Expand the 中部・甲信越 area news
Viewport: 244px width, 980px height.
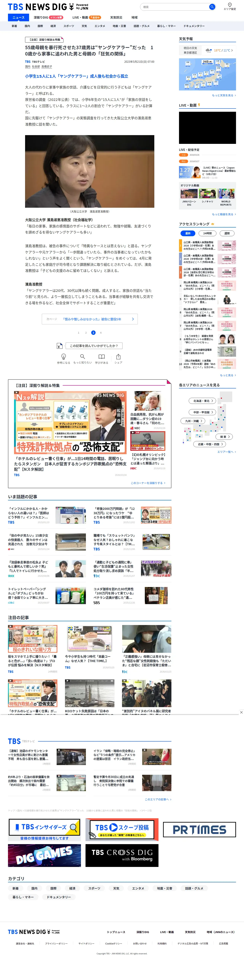point(203,412)
